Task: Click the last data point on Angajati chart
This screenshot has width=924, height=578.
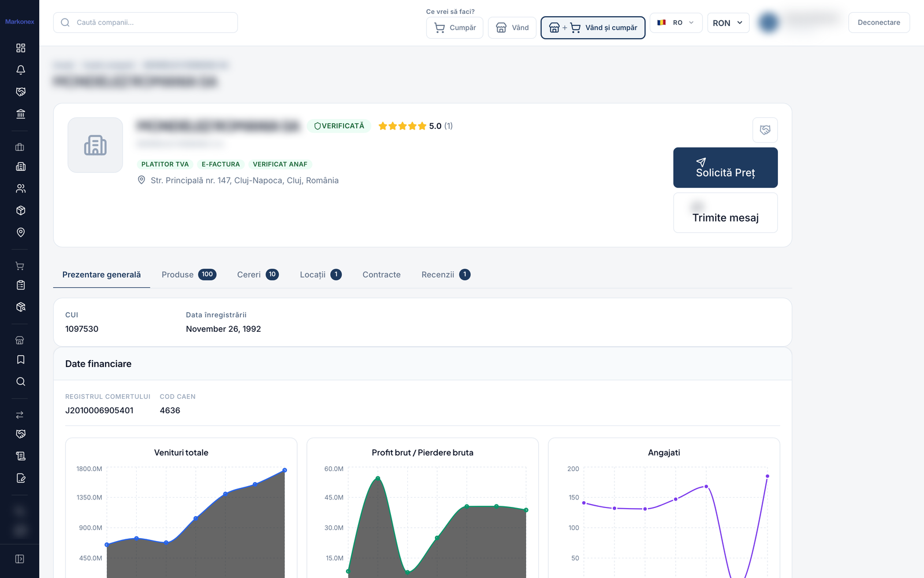Action: (767, 476)
